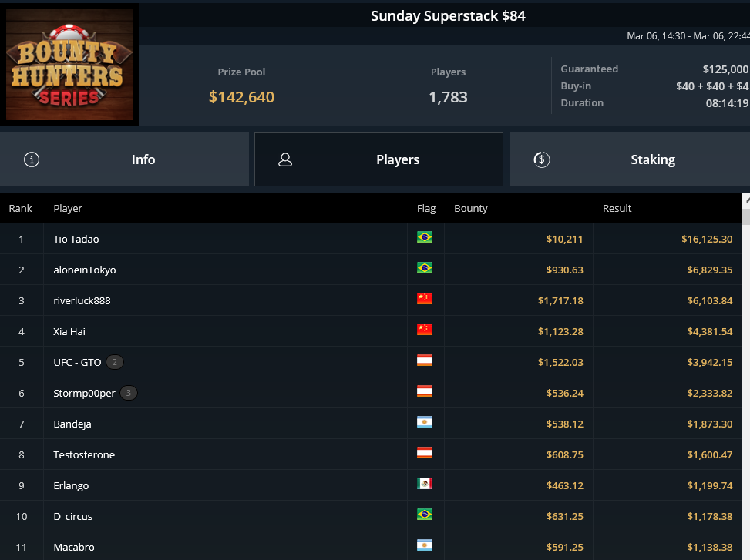
Task: Click the Bounty Hunters Series logo
Action: 69,65
